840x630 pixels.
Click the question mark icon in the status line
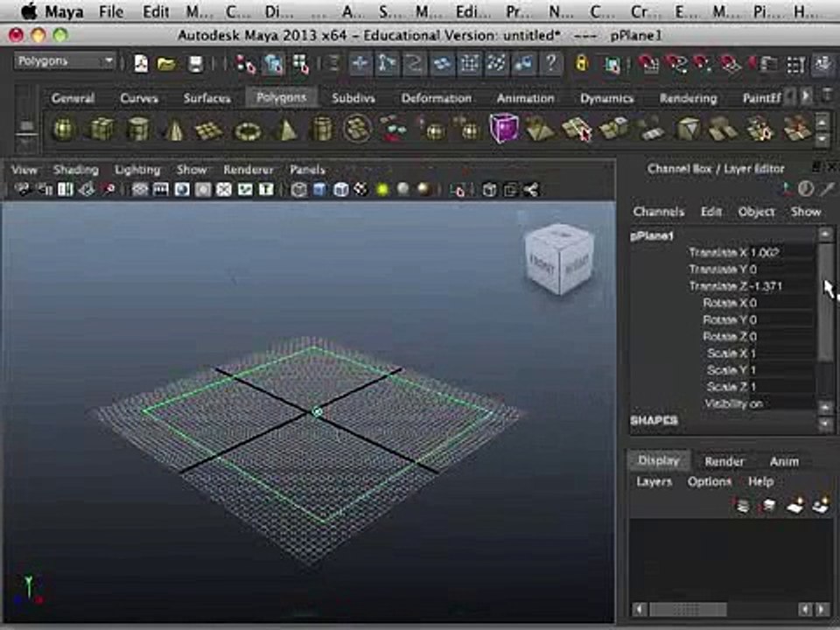(x=550, y=64)
